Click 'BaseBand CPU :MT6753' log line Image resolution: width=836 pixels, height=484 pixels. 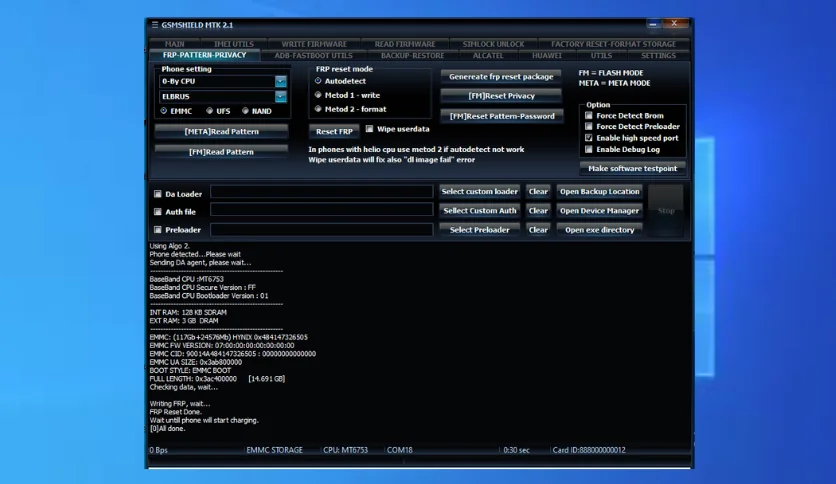(x=187, y=279)
